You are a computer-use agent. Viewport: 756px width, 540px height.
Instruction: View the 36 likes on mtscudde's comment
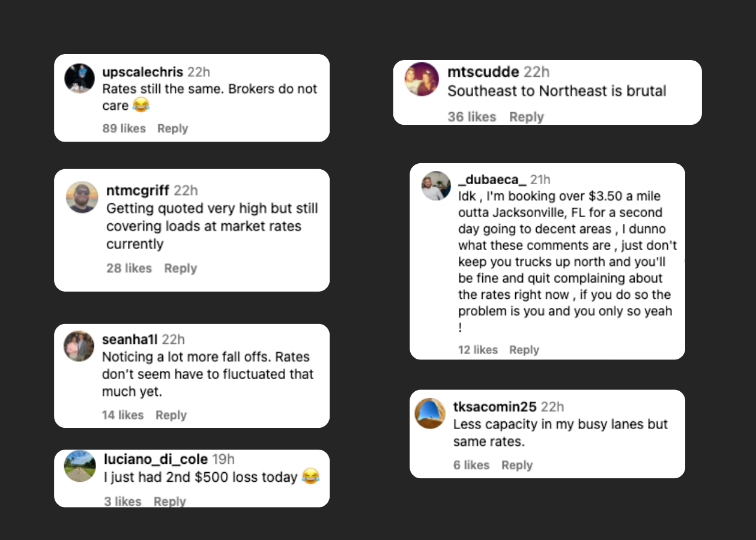[x=471, y=117]
